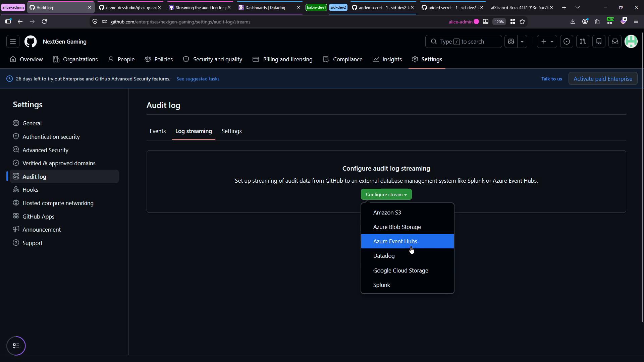Select Azure Event Hubs option
This screenshot has width=644, height=362.
coord(407,241)
